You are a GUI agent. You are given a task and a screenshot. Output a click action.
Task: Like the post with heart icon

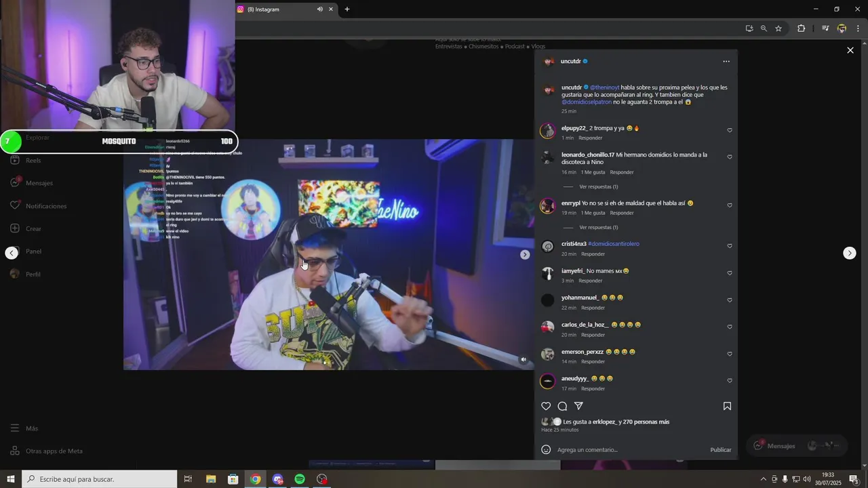click(546, 406)
